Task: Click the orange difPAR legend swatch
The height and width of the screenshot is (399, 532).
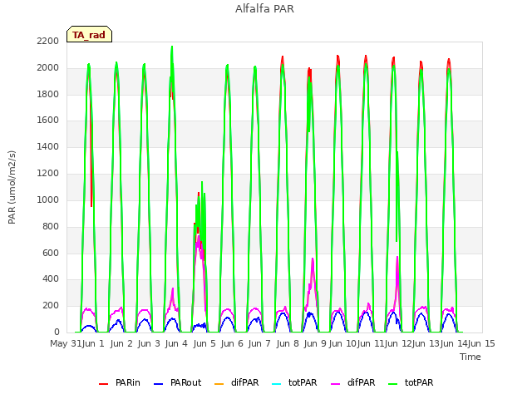Action: pyautogui.click(x=219, y=384)
